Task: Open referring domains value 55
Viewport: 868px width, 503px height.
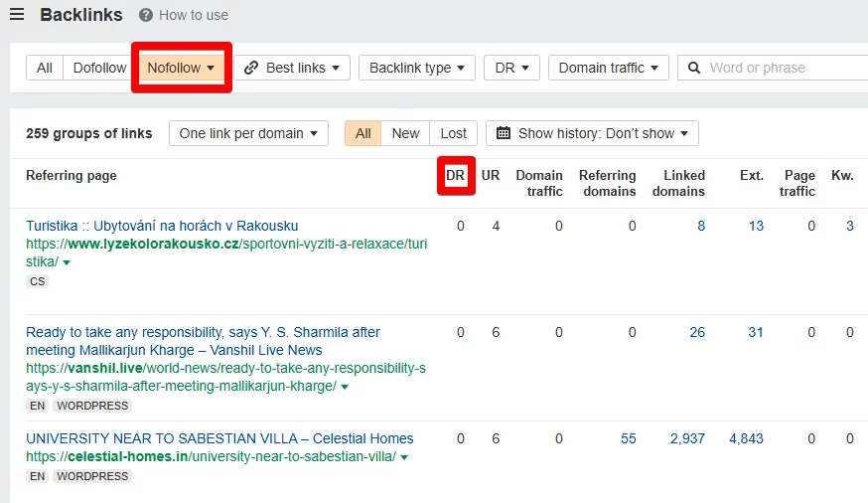Action: point(629,438)
